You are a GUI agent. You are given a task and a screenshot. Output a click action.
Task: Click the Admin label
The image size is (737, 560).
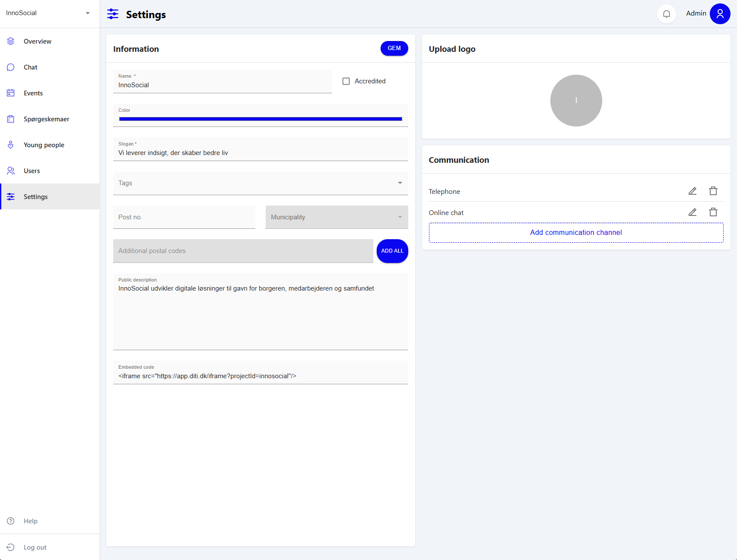tap(696, 13)
